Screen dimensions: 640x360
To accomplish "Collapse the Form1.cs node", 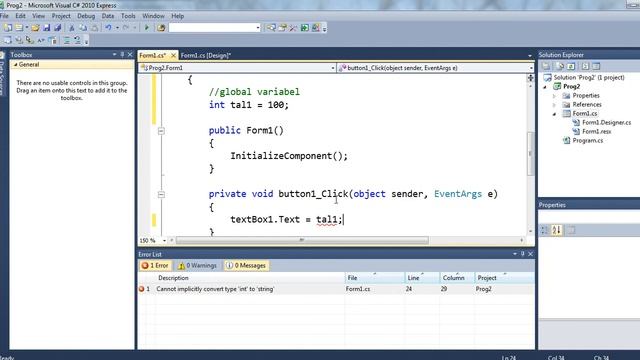I will pos(554,113).
